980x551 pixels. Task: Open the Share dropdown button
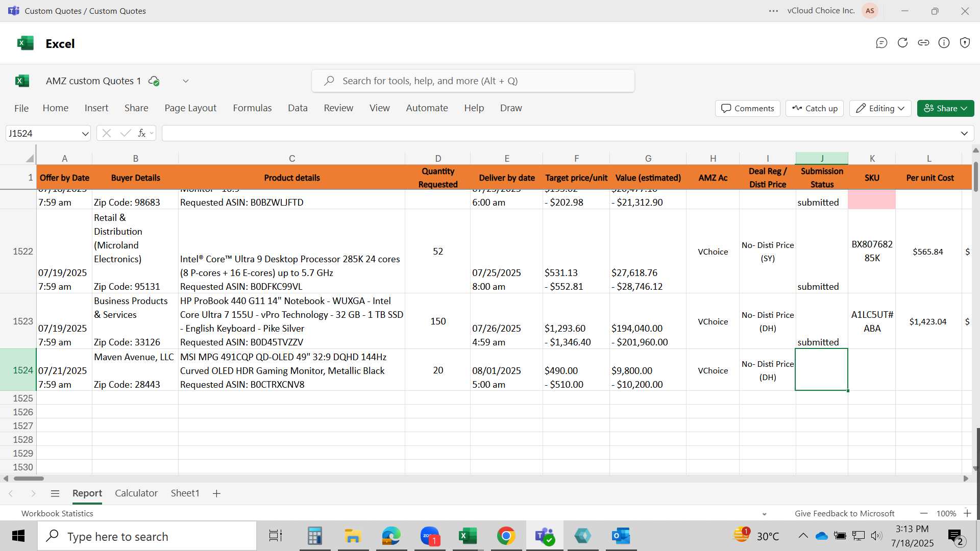click(x=945, y=108)
